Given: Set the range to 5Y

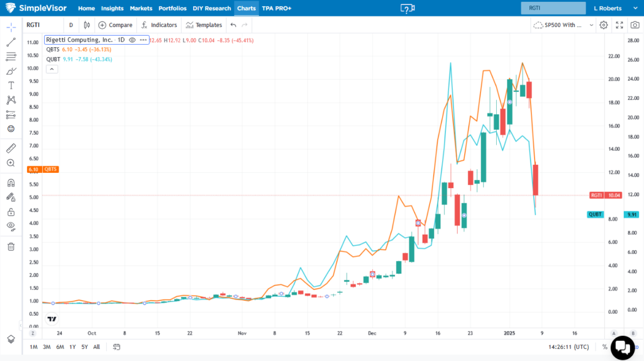Looking at the screenshot, I should pyautogui.click(x=85, y=347).
